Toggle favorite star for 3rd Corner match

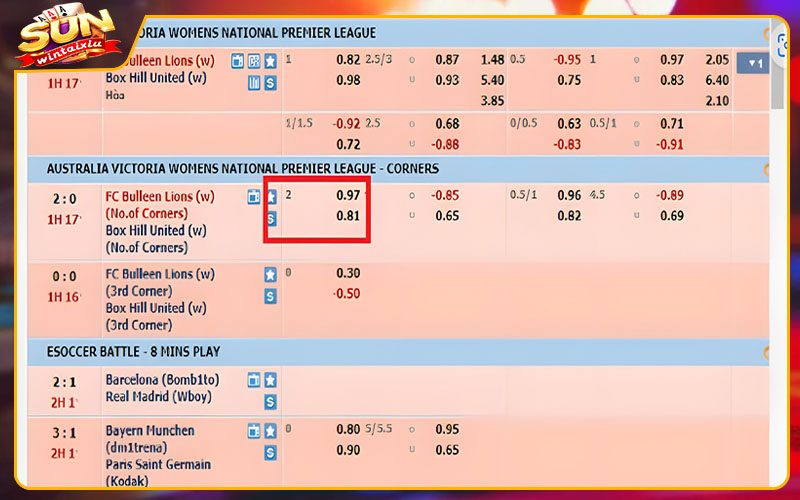270,274
